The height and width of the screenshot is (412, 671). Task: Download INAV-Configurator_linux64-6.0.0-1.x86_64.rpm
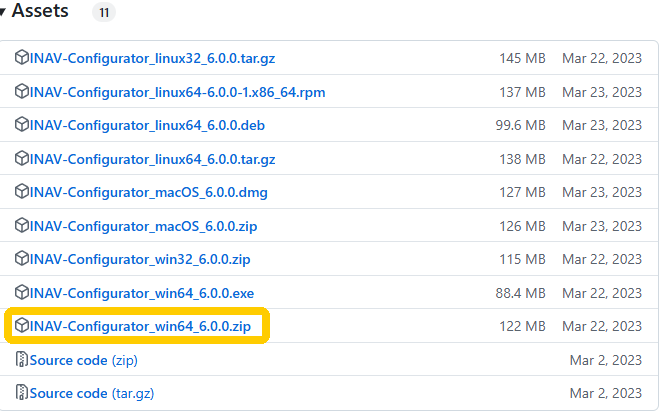[177, 92]
